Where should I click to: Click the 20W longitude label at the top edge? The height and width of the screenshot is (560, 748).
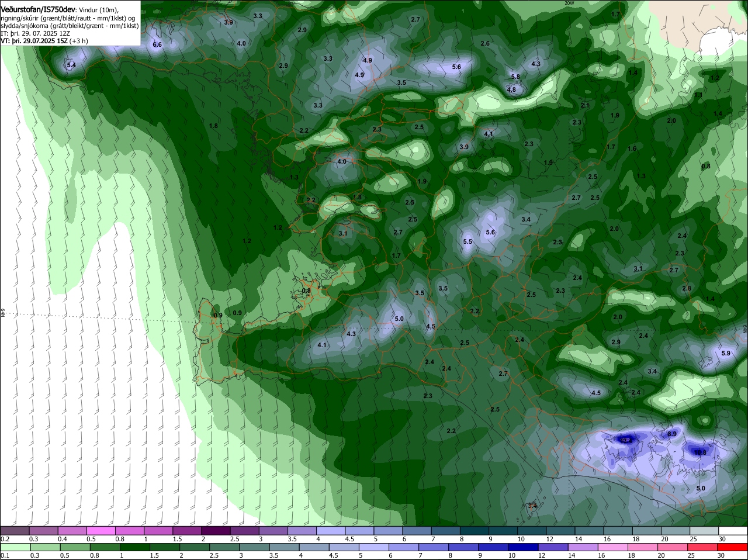click(x=569, y=3)
